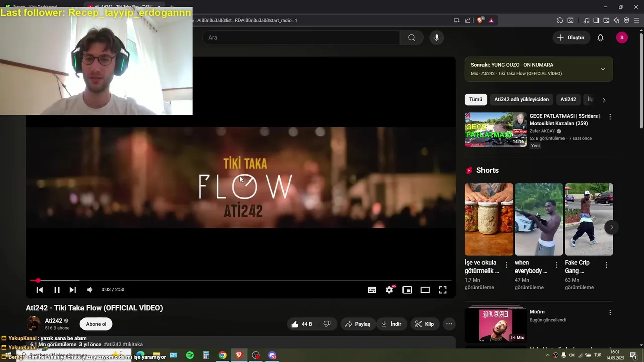Subscribe using the Abone ol button

pyautogui.click(x=96, y=324)
